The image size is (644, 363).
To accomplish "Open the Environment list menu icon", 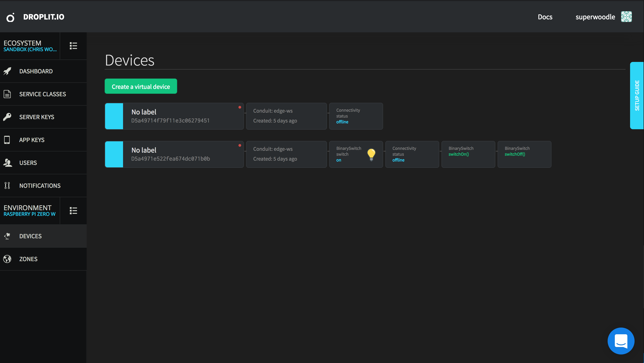I will (x=73, y=210).
